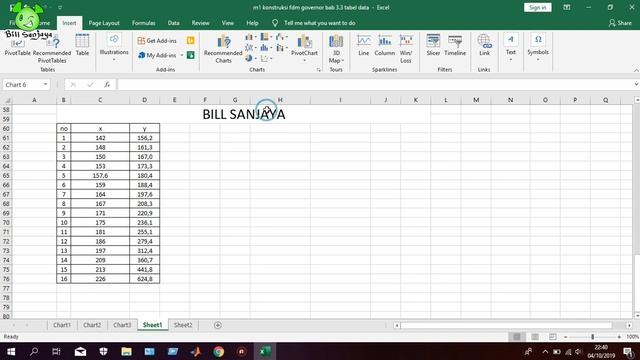Image resolution: width=640 pixels, height=360 pixels.
Task: Click the Sign in button
Action: click(x=538, y=7)
